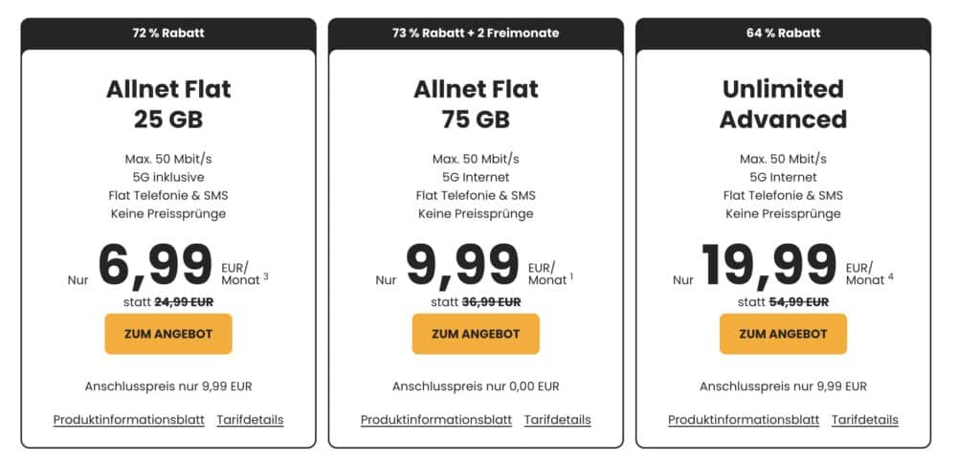Screen dimensions: 980x463
Task: Click the struck-through 36,99 EUR price
Action: (x=491, y=301)
